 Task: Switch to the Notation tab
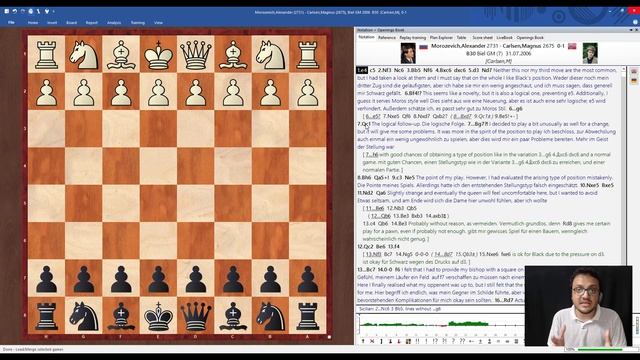366,37
